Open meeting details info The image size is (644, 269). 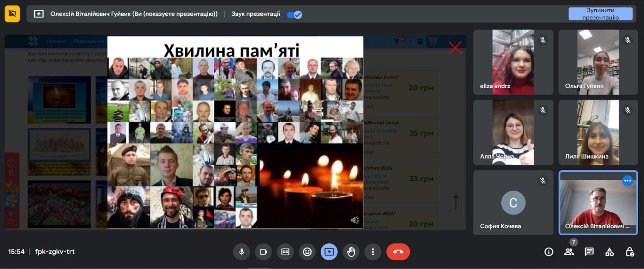[x=549, y=252]
